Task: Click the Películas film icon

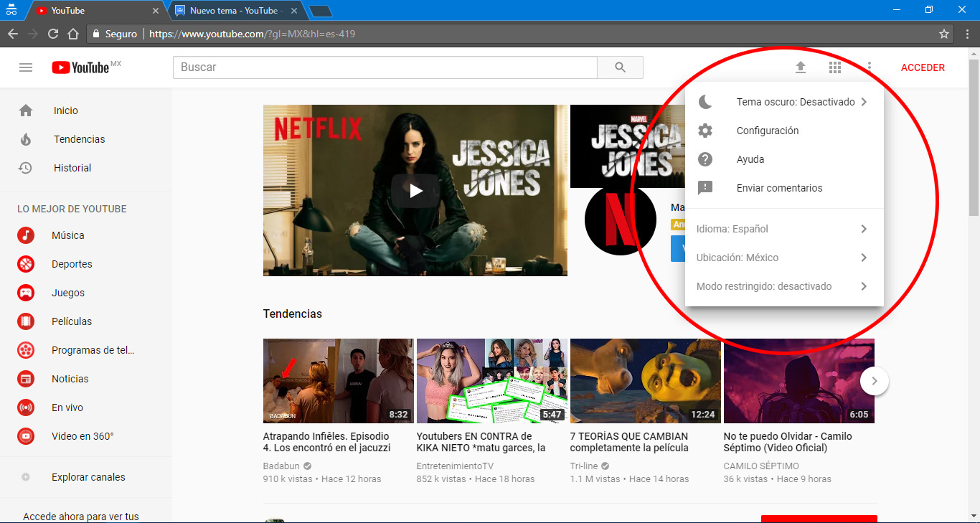Action: 26,321
